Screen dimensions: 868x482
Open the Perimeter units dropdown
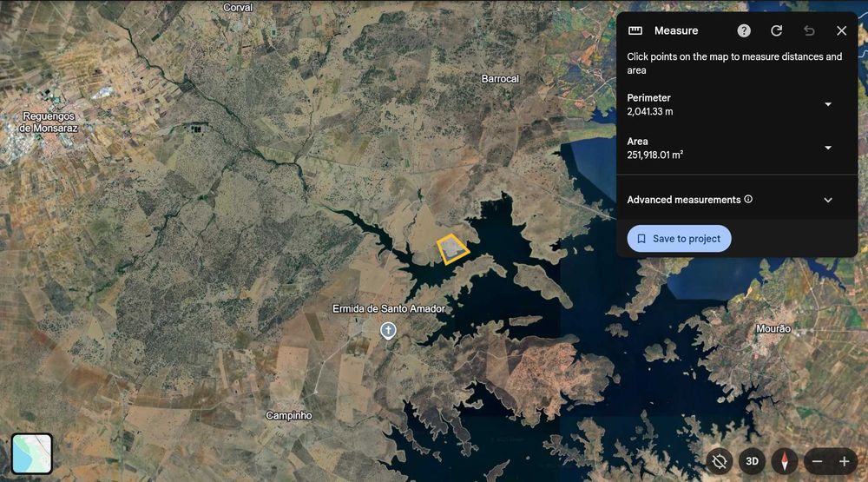click(x=827, y=104)
